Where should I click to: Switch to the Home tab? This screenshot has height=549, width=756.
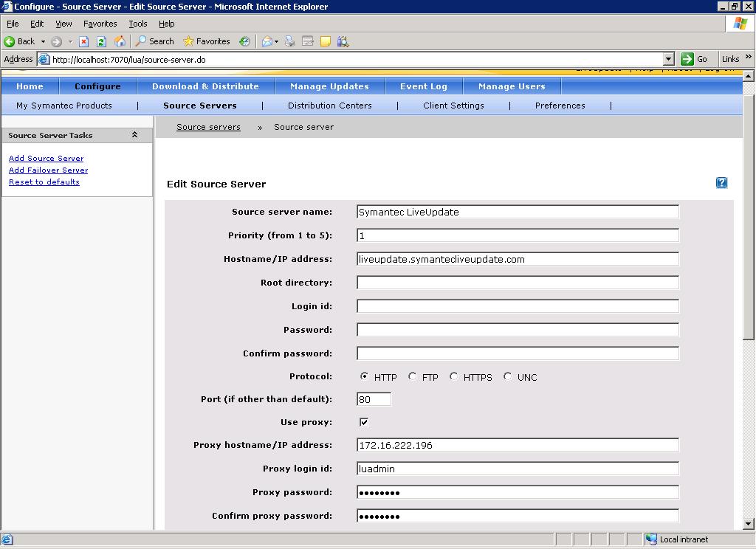(x=30, y=86)
